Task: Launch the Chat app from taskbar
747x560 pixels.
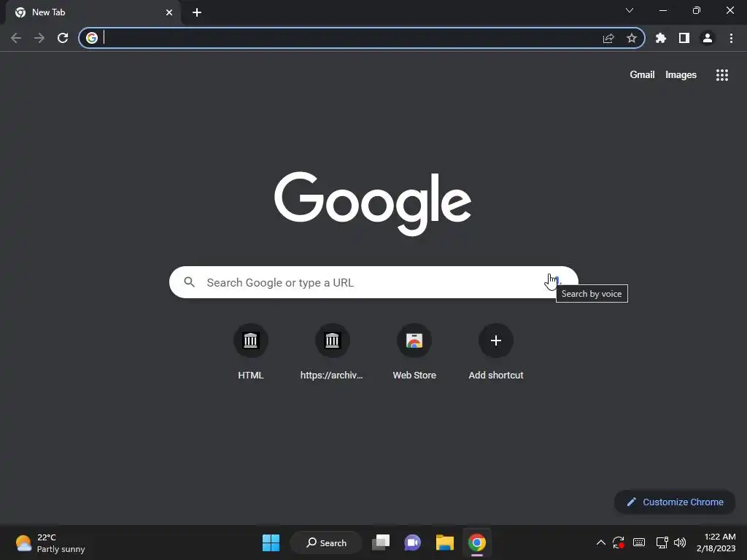Action: (413, 542)
